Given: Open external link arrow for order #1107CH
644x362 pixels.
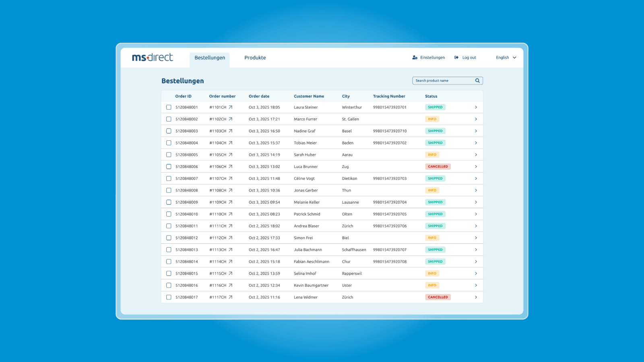Looking at the screenshot, I should (x=231, y=179).
